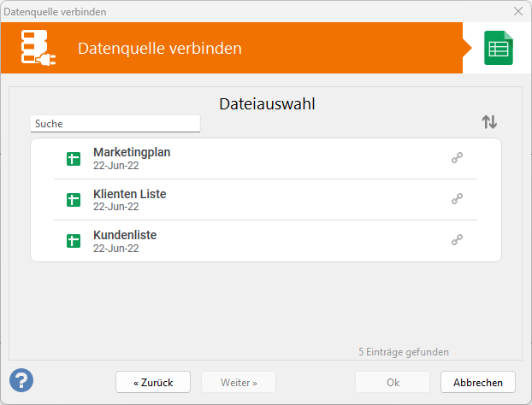Choose the Kundenliste file entry

pyautogui.click(x=266, y=241)
